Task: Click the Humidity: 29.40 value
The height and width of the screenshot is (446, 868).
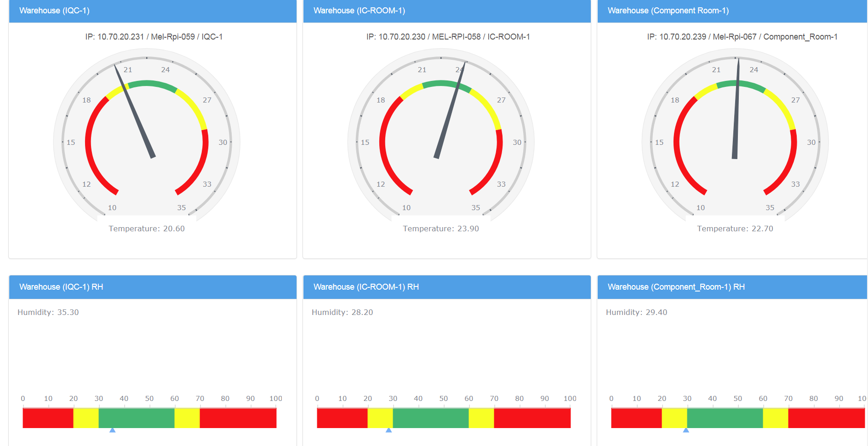Action: pyautogui.click(x=637, y=312)
